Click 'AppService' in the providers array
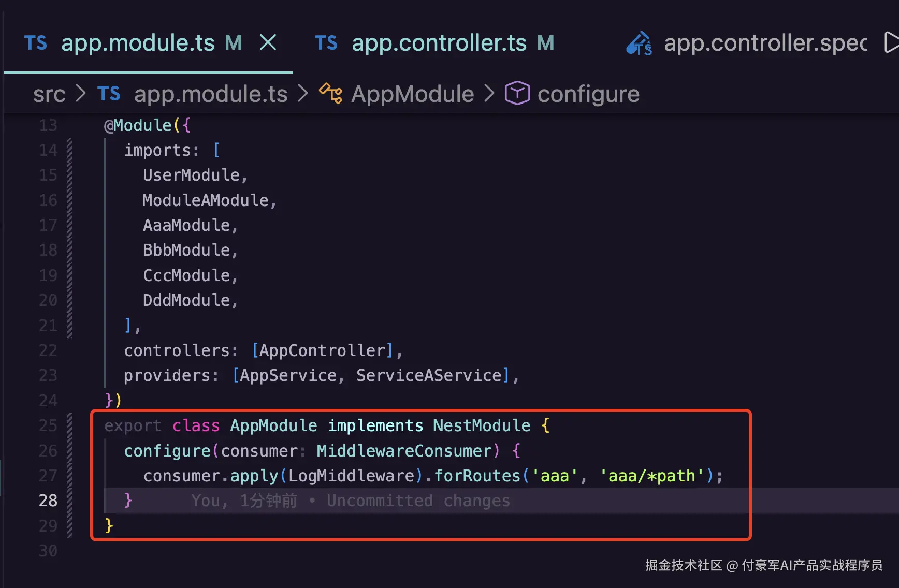 coord(288,375)
